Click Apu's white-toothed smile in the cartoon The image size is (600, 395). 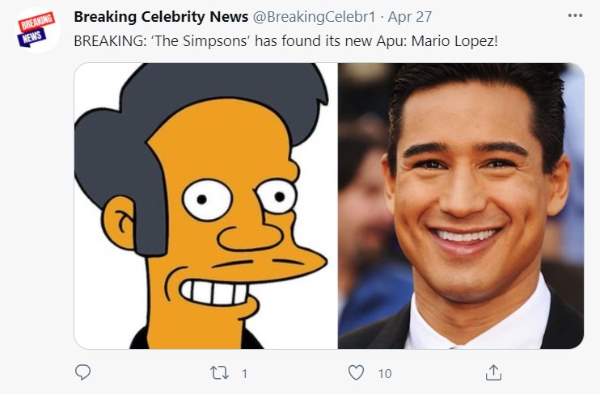point(214,292)
